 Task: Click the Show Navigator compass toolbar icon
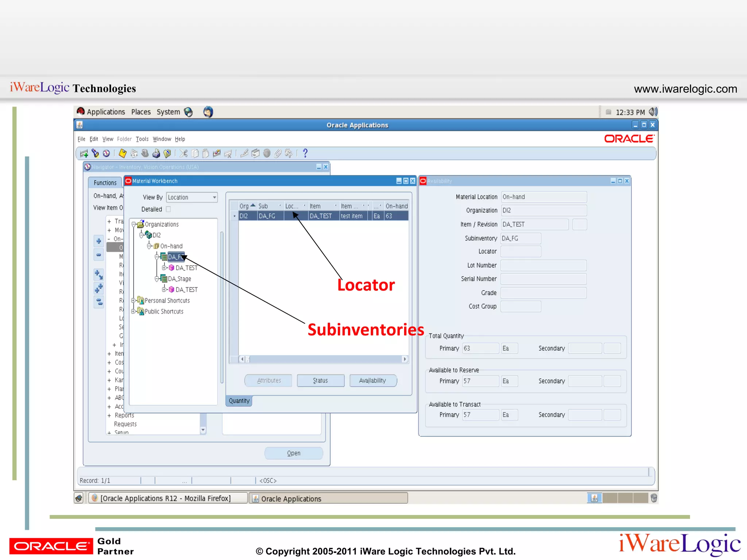click(x=107, y=153)
